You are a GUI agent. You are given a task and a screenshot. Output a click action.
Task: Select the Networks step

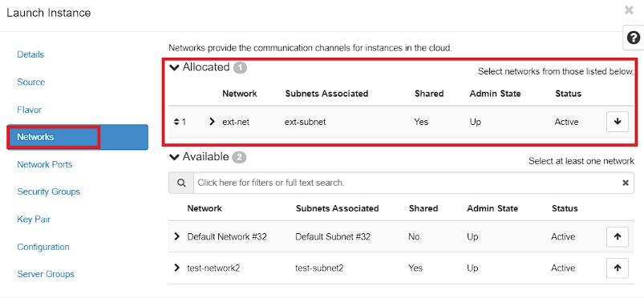77,137
